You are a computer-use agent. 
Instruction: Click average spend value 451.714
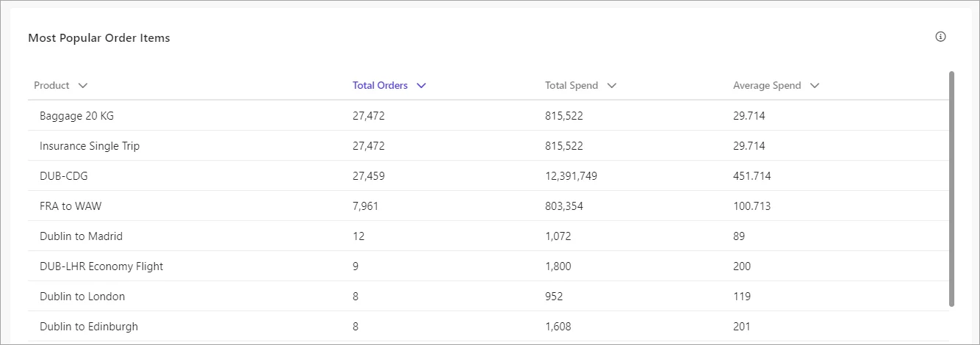pyautogui.click(x=752, y=176)
